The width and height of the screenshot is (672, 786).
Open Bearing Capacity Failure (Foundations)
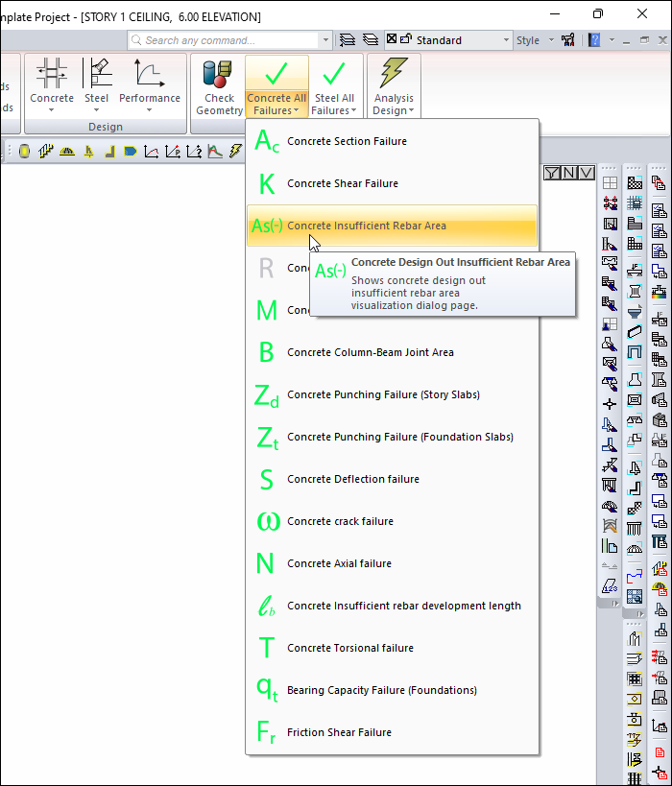click(x=381, y=690)
